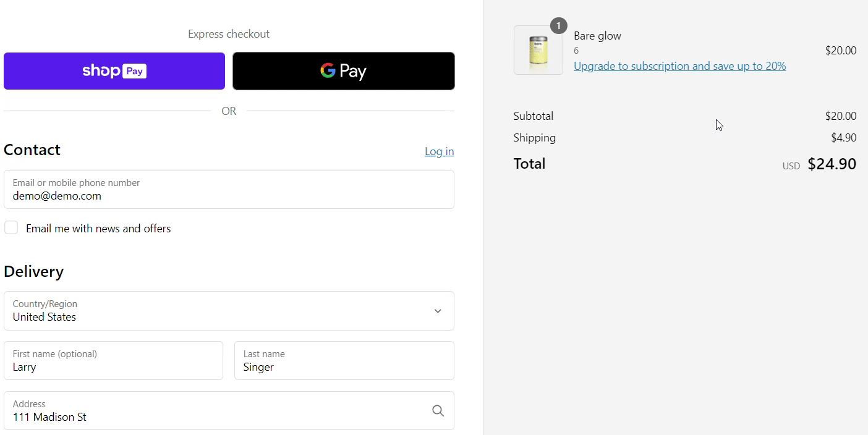The width and height of the screenshot is (868, 435).
Task: Click the United States country value
Action: tap(44, 316)
